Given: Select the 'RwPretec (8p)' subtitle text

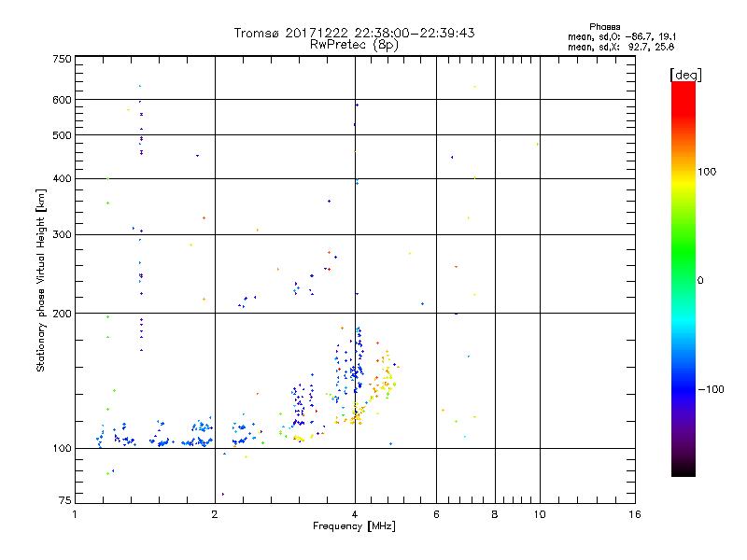Looking at the screenshot, I should 354,44.
